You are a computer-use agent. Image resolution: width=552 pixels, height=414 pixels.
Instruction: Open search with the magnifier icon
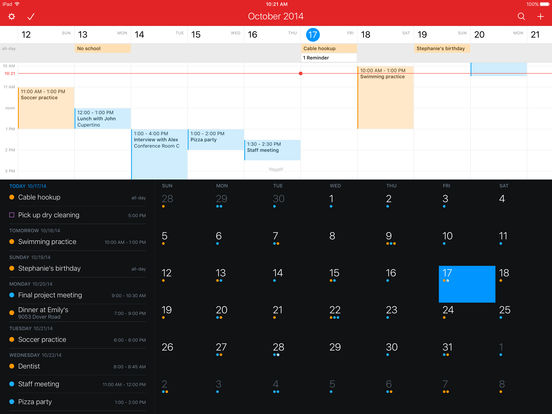click(521, 17)
